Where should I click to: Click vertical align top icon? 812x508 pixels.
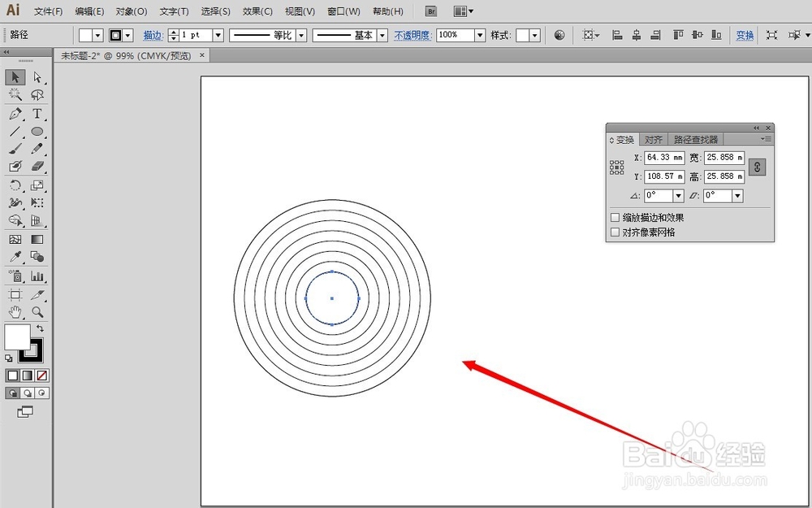pyautogui.click(x=678, y=35)
